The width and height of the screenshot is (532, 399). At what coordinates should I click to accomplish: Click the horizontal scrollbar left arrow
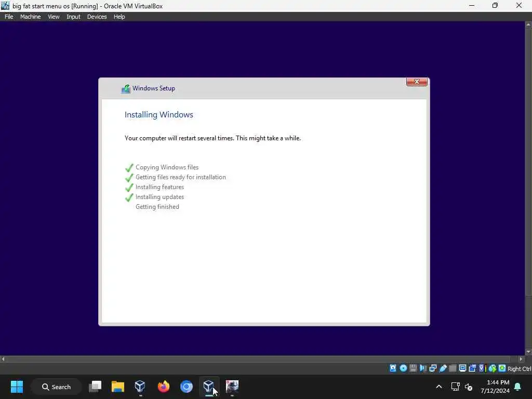pyautogui.click(x=3, y=359)
